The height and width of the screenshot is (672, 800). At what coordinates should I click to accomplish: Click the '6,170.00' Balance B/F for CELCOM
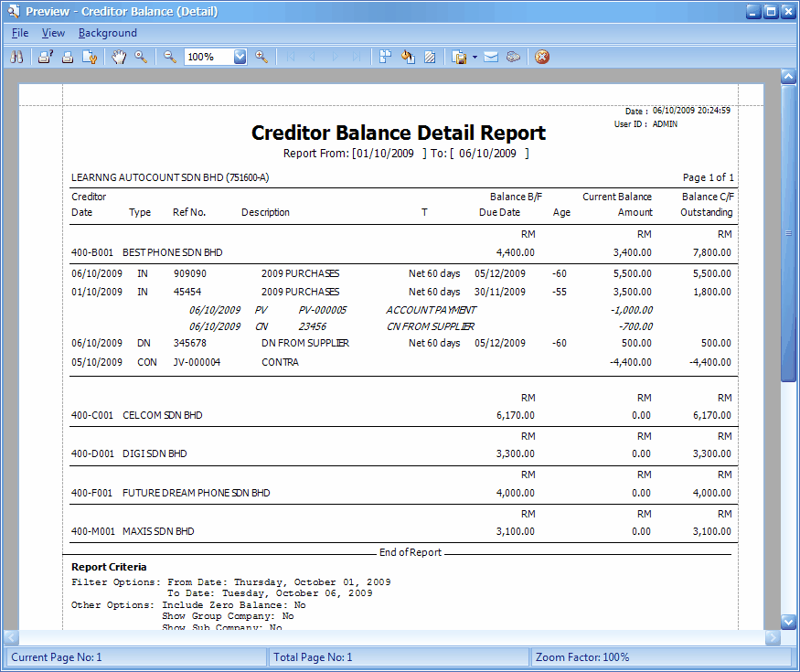coord(516,415)
